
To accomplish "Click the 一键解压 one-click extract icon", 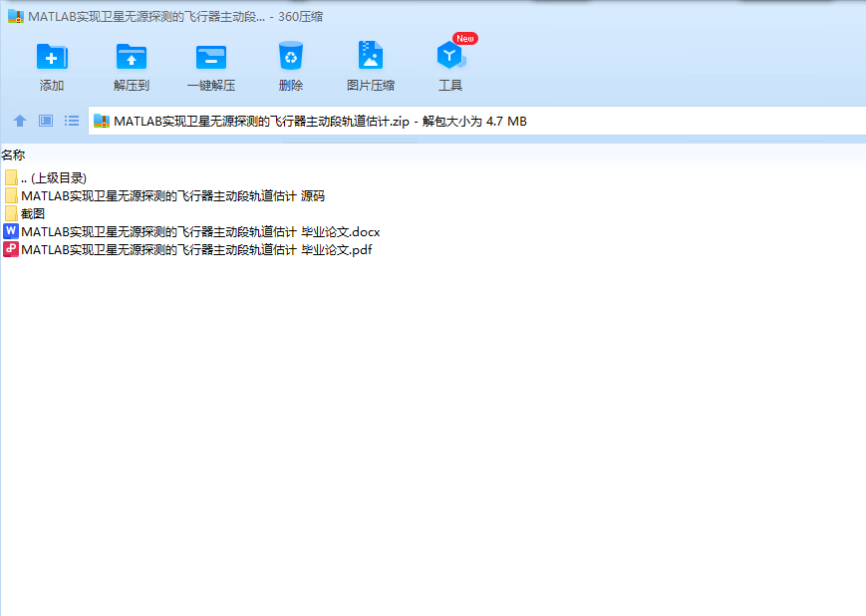I will [x=211, y=57].
